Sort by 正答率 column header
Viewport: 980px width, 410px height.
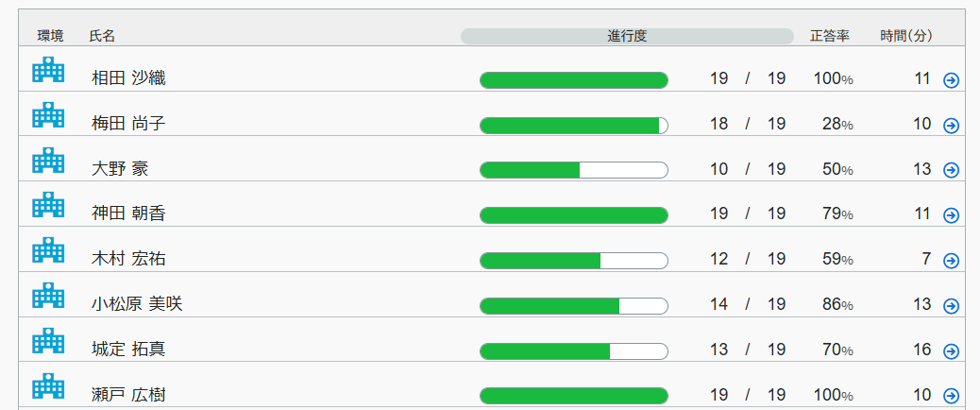[x=830, y=36]
